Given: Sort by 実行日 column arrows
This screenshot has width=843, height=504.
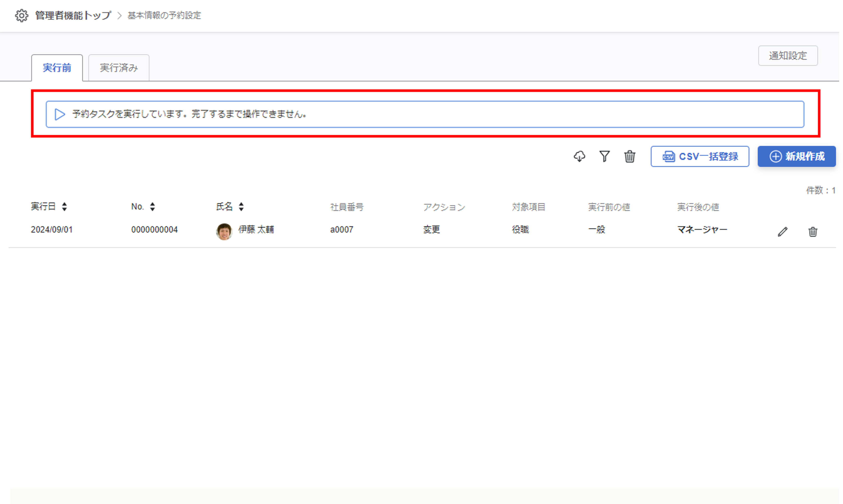Looking at the screenshot, I should click(64, 207).
